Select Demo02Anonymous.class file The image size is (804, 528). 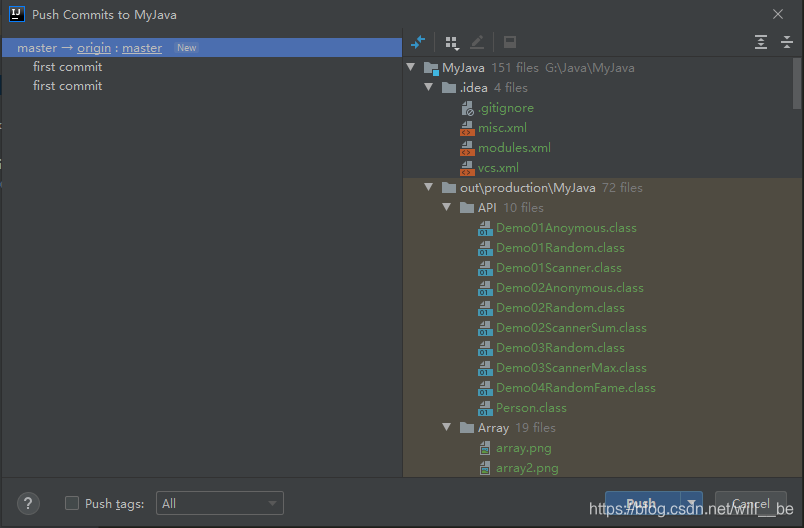tap(570, 288)
